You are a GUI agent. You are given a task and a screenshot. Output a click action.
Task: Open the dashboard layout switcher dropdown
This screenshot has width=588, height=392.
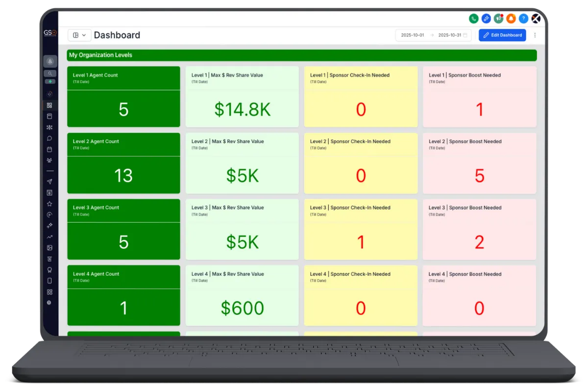(79, 35)
